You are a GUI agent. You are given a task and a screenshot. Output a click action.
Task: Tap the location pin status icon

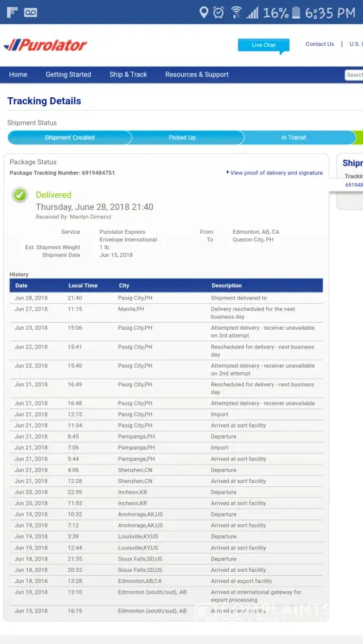[x=204, y=12]
